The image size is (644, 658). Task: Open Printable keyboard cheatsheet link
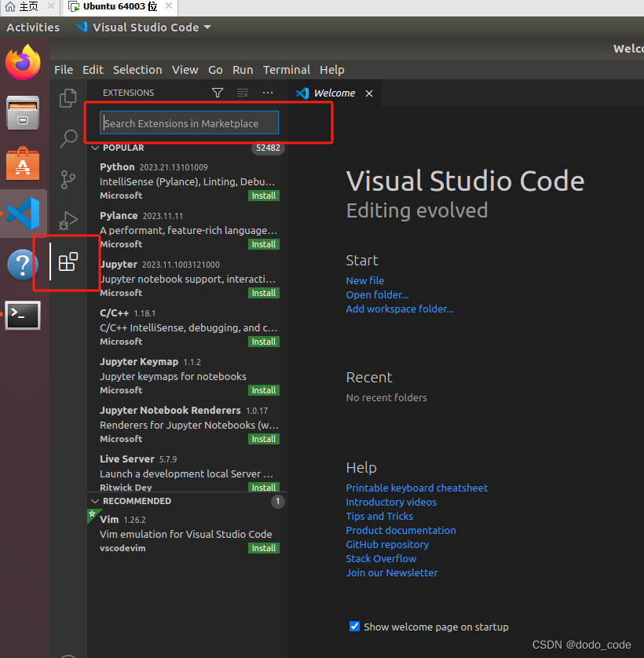click(x=416, y=488)
